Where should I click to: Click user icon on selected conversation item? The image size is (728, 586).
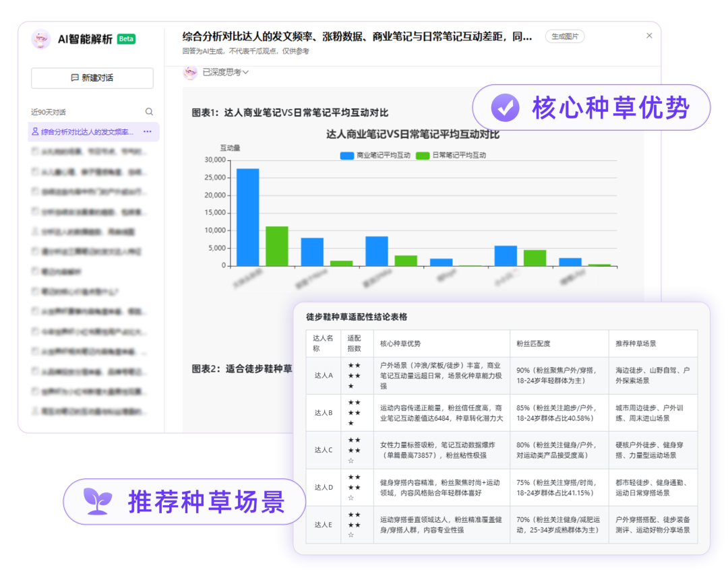[x=35, y=132]
